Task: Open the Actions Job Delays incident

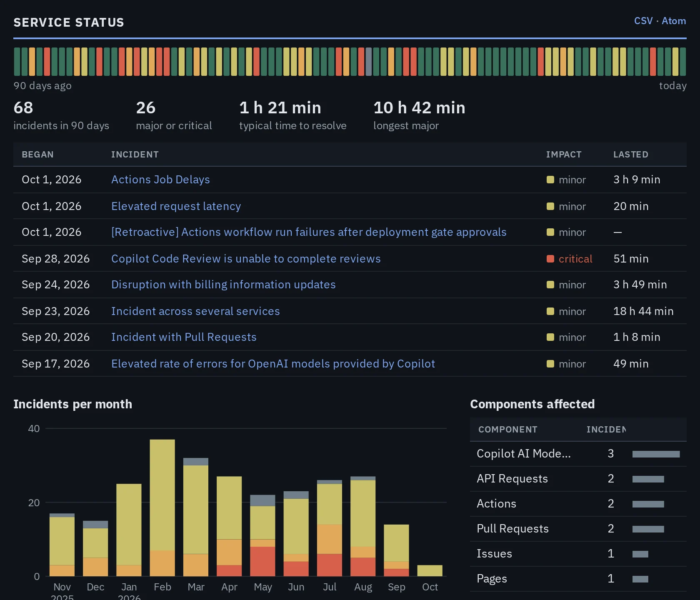Action: tap(160, 180)
